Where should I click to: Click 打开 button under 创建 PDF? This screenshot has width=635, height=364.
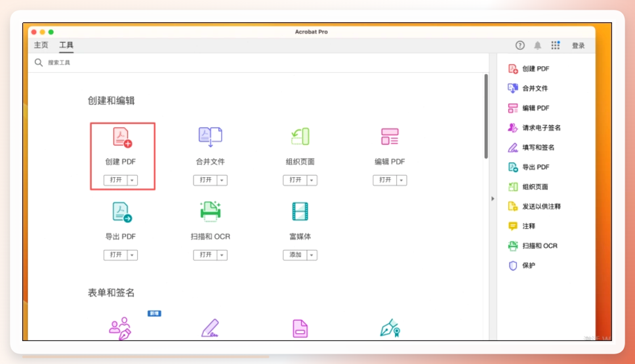(x=116, y=180)
